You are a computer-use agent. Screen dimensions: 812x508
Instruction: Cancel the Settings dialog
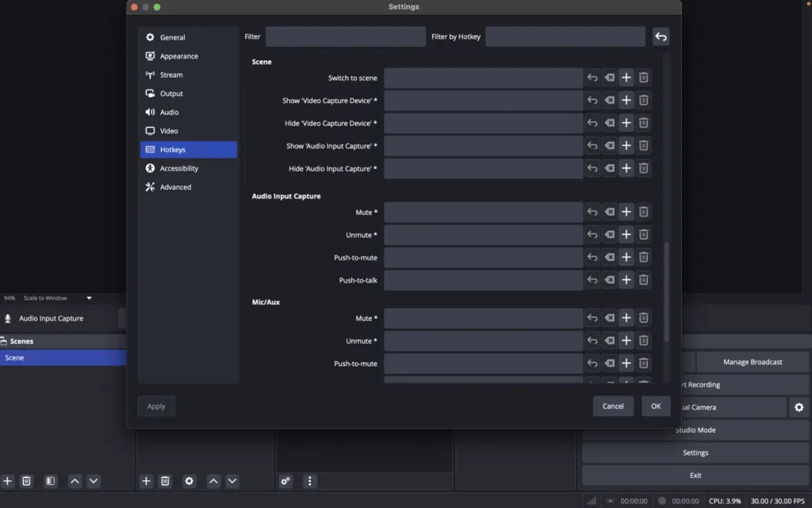pos(613,406)
